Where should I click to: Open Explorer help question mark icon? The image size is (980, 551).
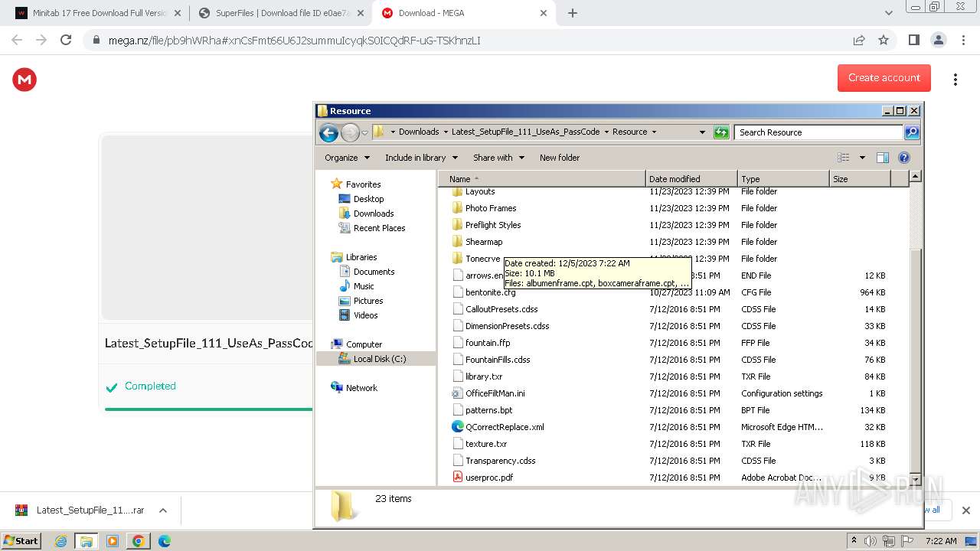(x=903, y=158)
